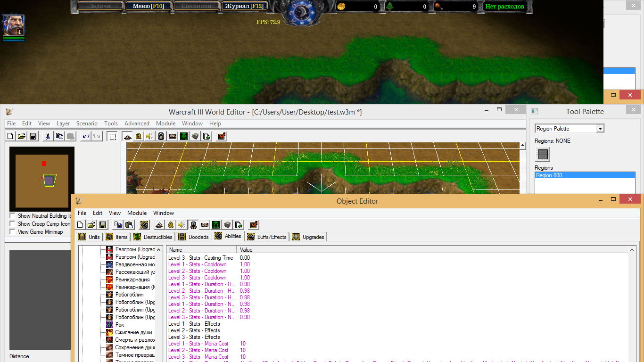Image resolution: width=644 pixels, height=362 pixels.
Task: Copy object using Object Editor toolbar icon
Action: [x=118, y=225]
